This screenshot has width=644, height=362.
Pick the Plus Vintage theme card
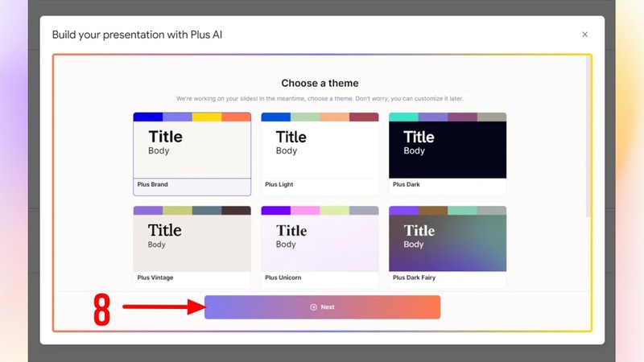[192, 247]
